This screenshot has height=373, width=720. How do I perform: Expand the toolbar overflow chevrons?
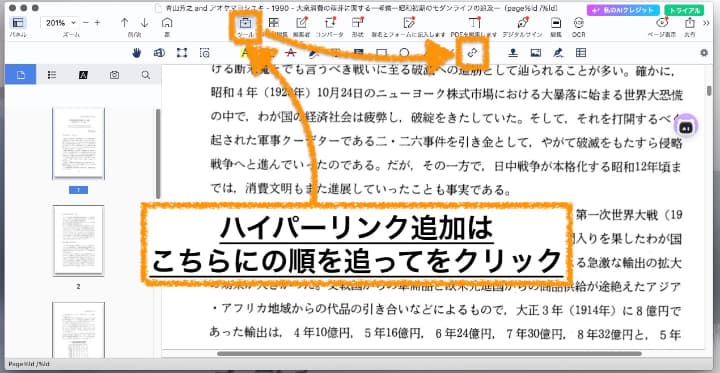[706, 23]
